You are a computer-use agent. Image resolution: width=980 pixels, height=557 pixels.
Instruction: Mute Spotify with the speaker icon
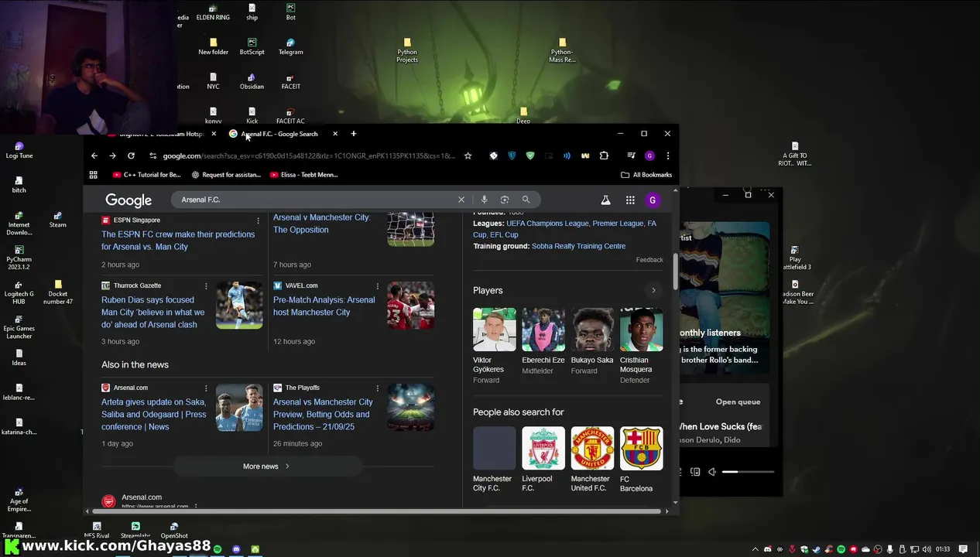click(x=712, y=472)
